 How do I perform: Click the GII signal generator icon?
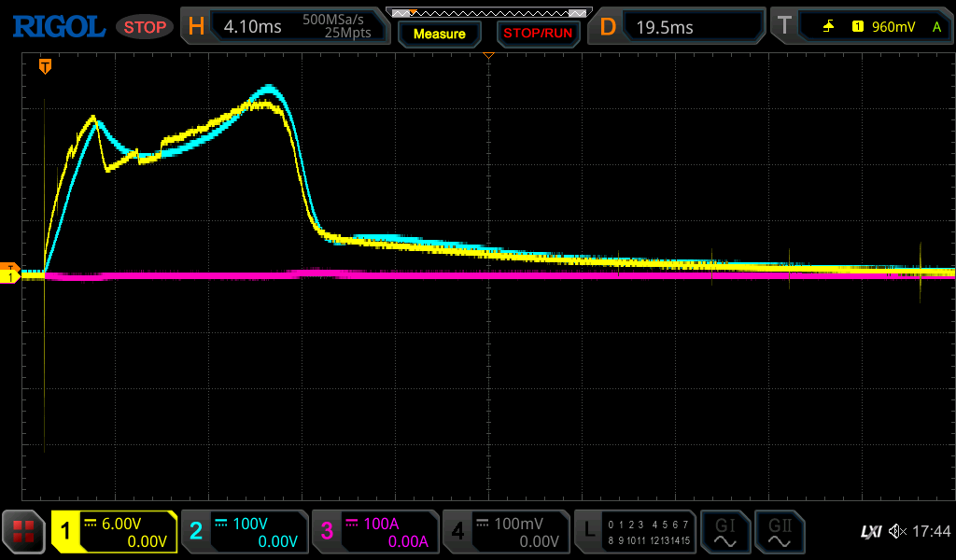coord(778,532)
